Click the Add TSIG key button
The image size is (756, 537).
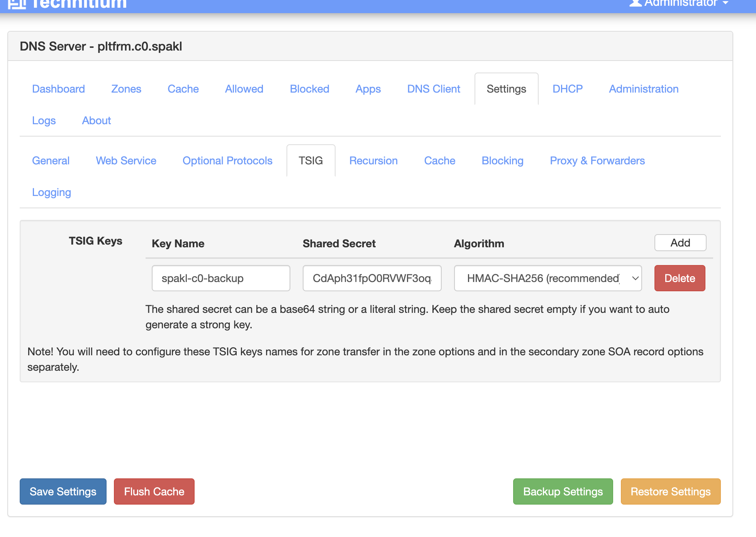coord(680,243)
